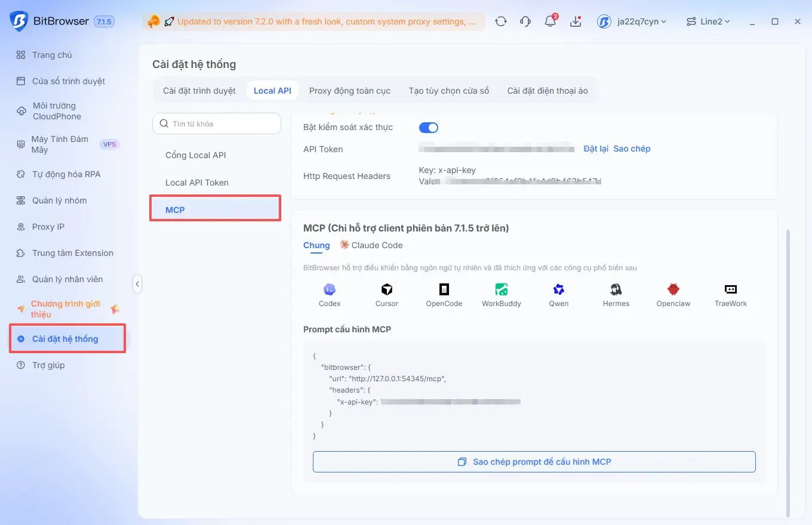Open ja22q7cyn account dropdown
Screen dimensions: 812x525
[x=632, y=21]
